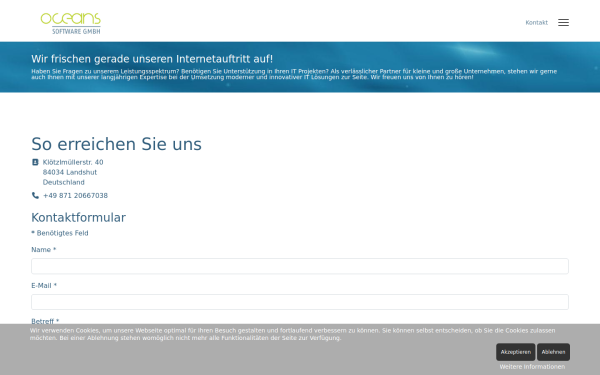Screen dimensions: 600x375
Task: Click the phone icon beside the number
Action: pos(35,196)
